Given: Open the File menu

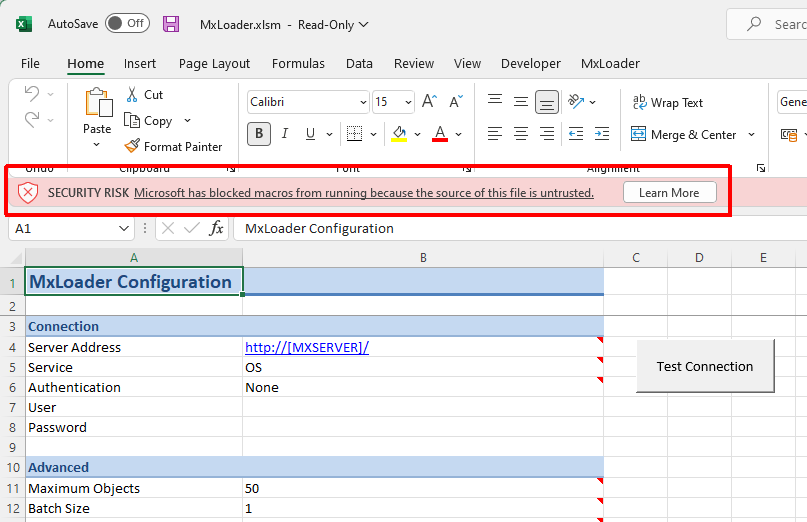Looking at the screenshot, I should coord(30,64).
